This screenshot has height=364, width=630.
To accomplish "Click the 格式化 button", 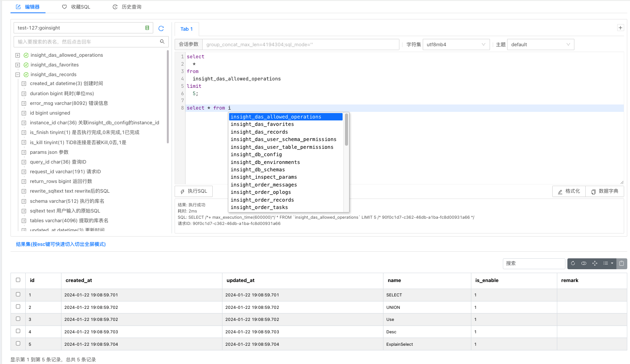I will [569, 191].
